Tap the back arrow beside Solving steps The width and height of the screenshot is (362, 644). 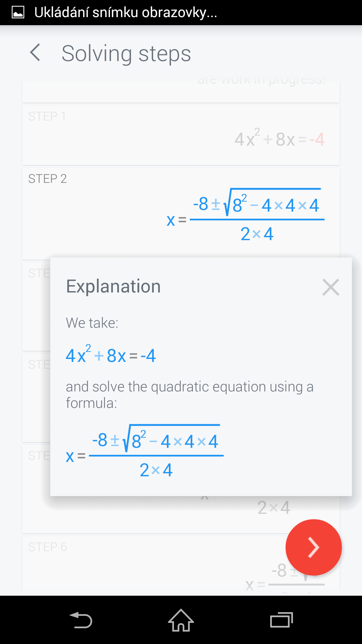[35, 53]
